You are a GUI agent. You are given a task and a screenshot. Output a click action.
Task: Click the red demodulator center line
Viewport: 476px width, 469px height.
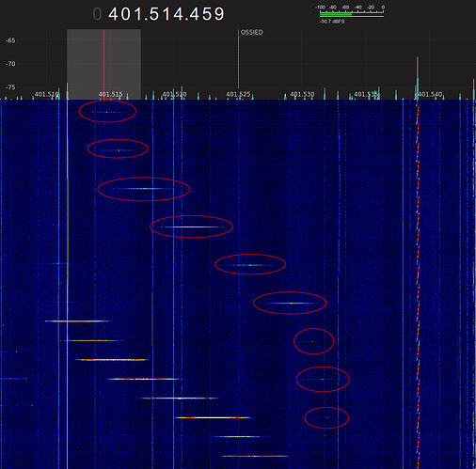104,64
